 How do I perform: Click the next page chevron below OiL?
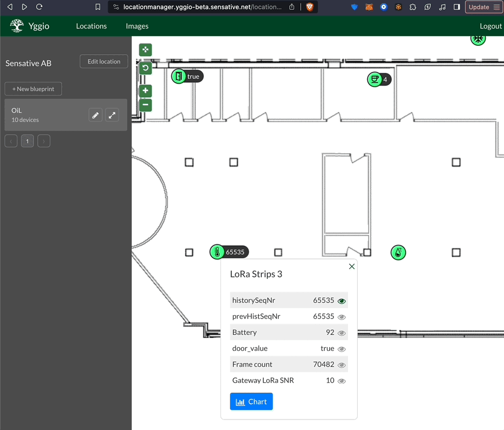click(43, 141)
